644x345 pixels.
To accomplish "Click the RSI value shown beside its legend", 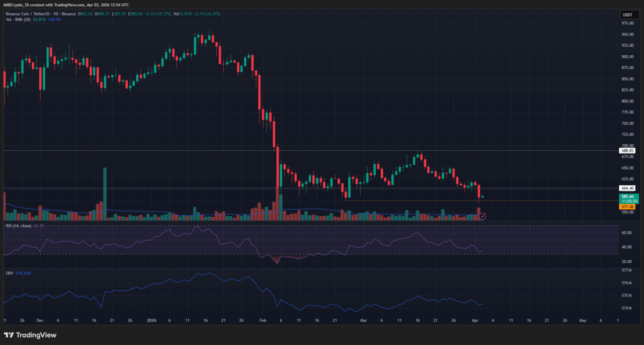I will tap(38, 225).
